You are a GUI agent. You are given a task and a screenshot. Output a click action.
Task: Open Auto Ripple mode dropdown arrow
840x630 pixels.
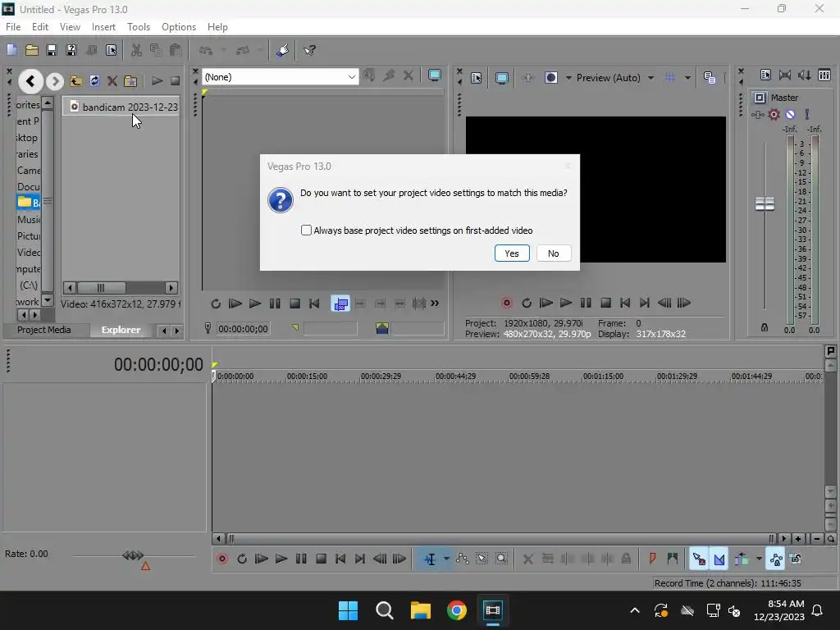point(759,559)
